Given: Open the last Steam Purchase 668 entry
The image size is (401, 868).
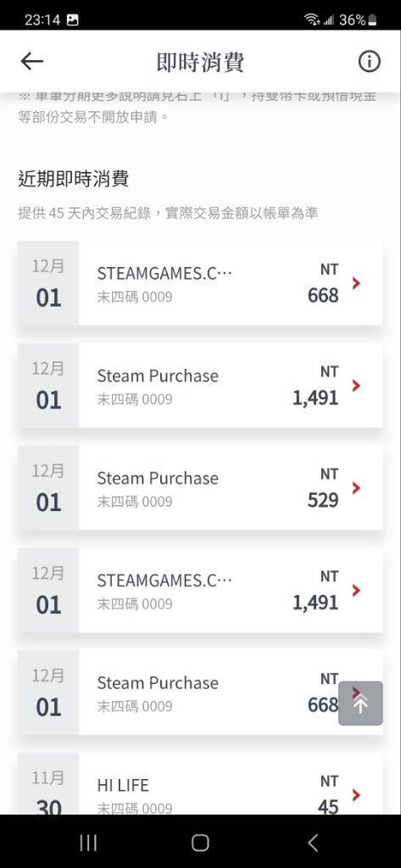Looking at the screenshot, I should pos(200,693).
